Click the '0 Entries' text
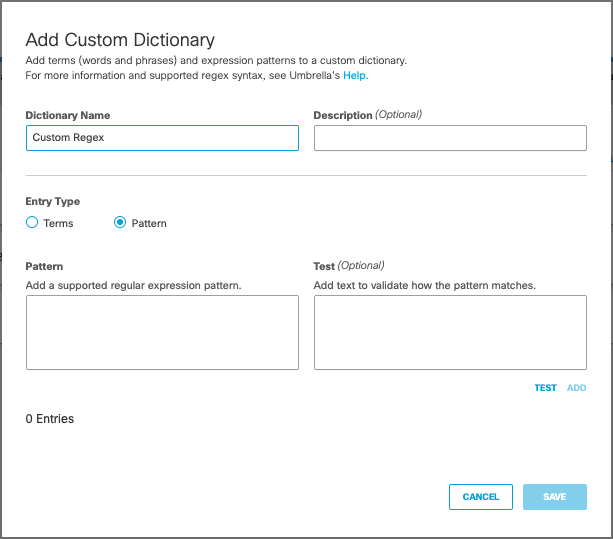The width and height of the screenshot is (613, 539). coord(50,419)
